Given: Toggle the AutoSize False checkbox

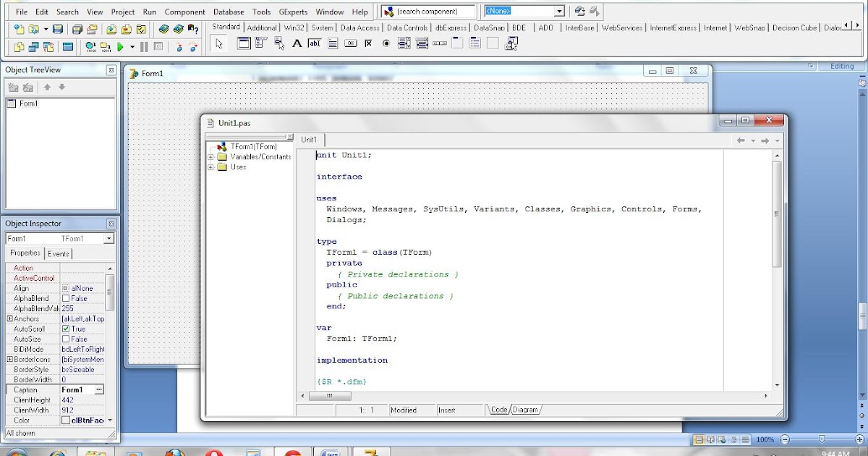Looking at the screenshot, I should tap(66, 339).
